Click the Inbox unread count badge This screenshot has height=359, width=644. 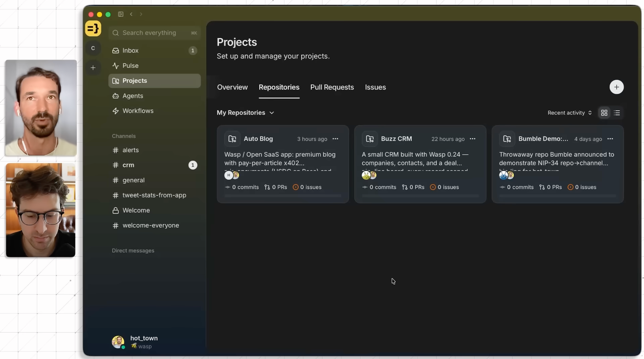(193, 51)
